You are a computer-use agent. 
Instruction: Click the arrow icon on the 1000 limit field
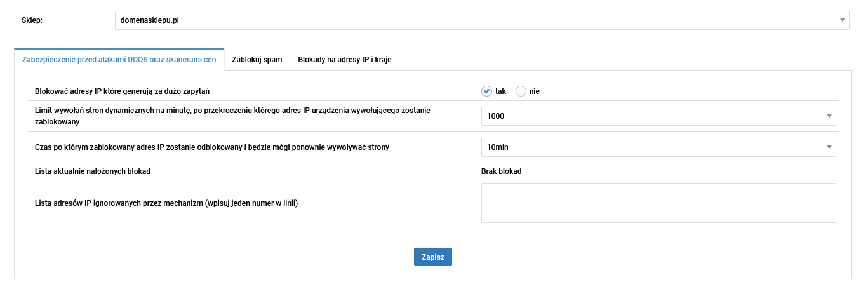click(829, 116)
